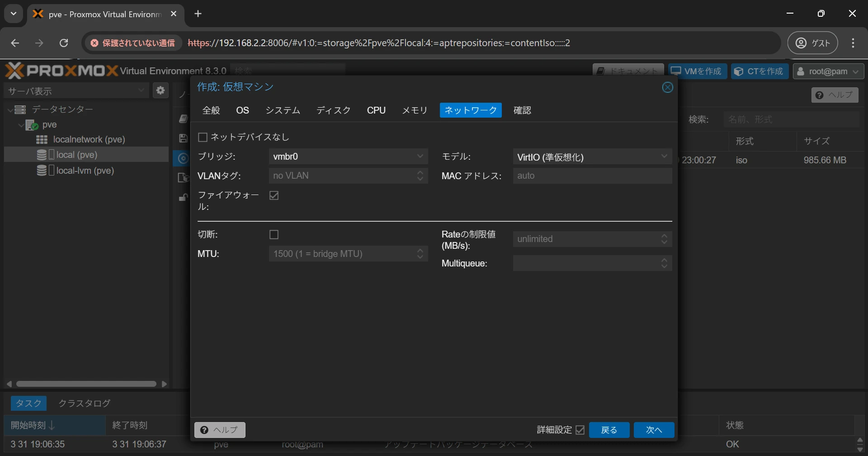868x456 pixels.
Task: Uncheck the firewall checkbox
Action: tap(274, 195)
